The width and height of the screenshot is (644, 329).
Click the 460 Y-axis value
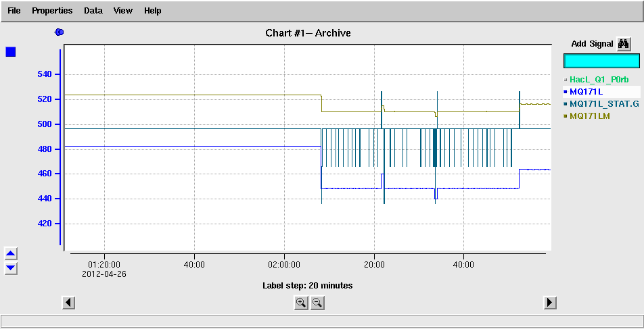[44, 174]
